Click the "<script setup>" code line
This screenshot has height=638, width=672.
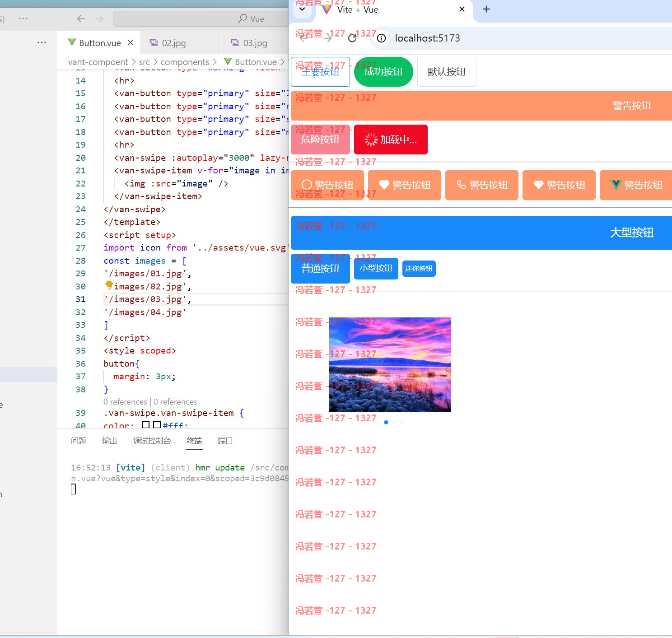coord(140,235)
